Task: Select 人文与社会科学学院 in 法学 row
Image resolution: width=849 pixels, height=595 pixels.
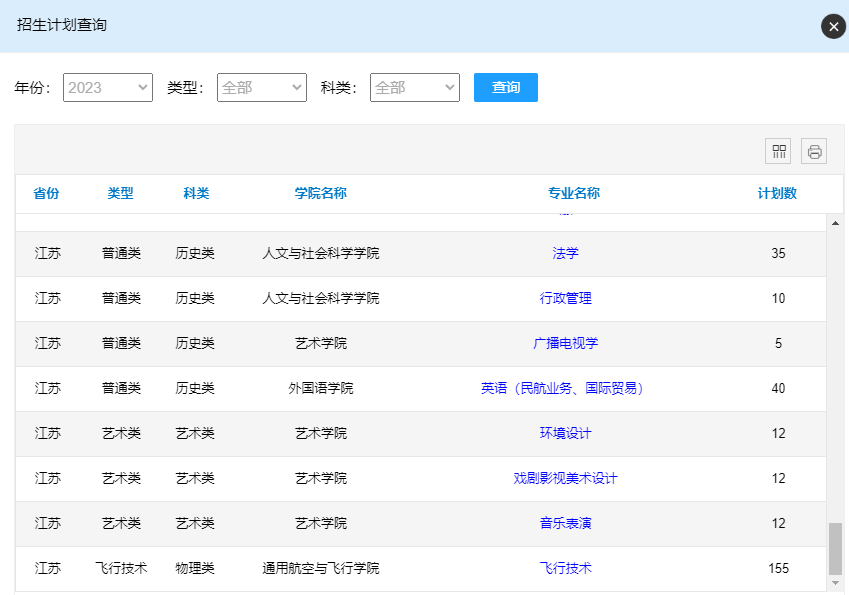Action: click(x=321, y=253)
